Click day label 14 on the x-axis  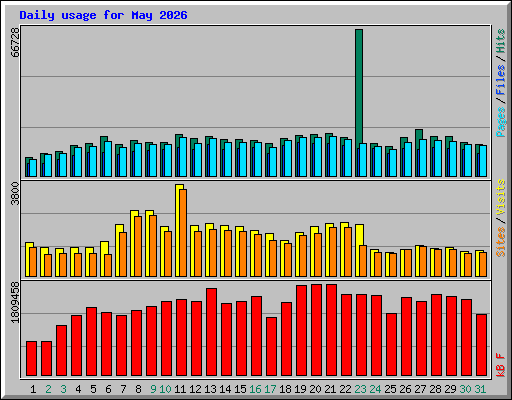pyautogui.click(x=225, y=389)
